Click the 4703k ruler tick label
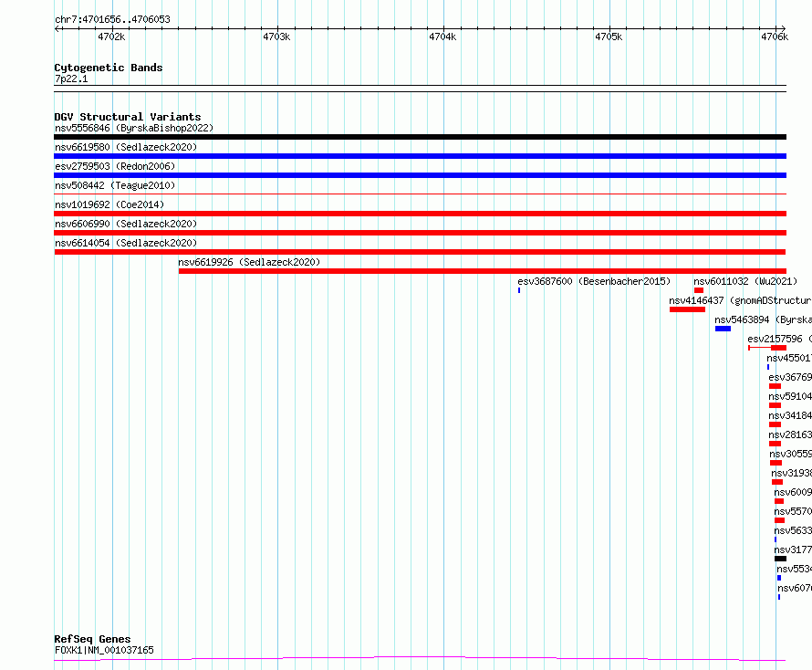This screenshot has width=812, height=670. [276, 37]
